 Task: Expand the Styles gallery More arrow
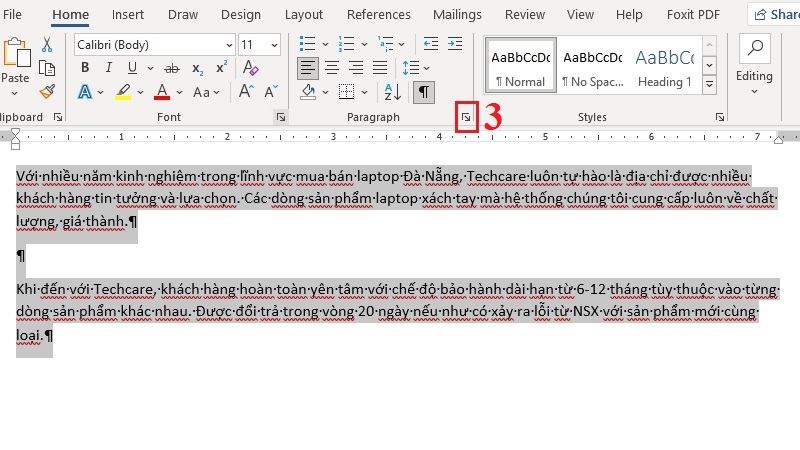[x=709, y=84]
